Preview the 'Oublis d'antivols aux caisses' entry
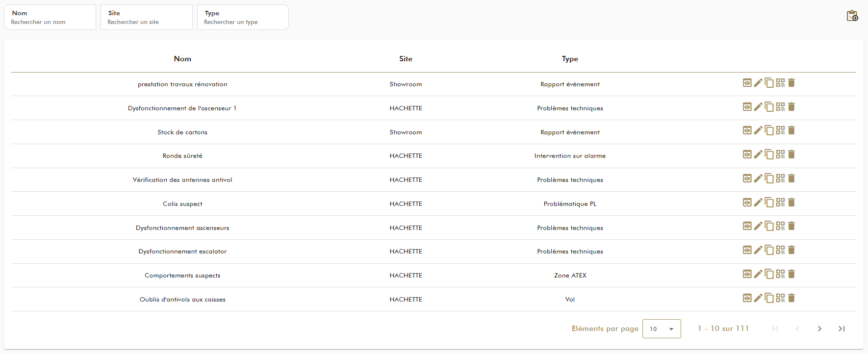Viewport: 868px width, 354px height. coord(747,298)
